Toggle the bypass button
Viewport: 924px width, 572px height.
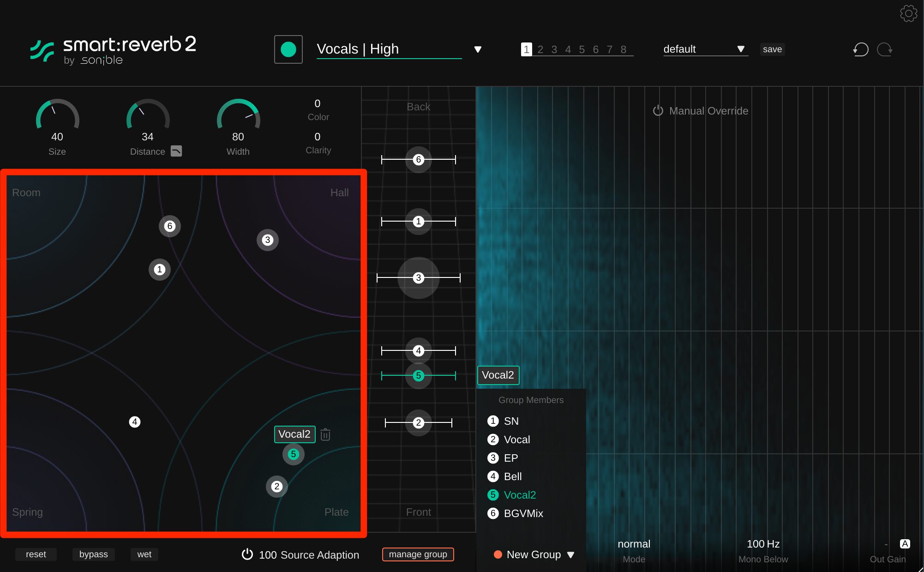click(93, 554)
